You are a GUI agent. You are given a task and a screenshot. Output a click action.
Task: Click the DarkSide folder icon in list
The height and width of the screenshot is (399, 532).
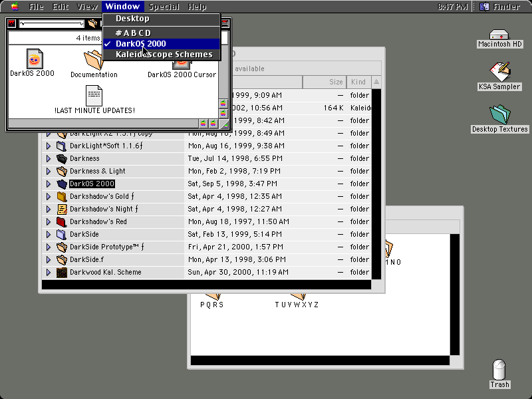pos(61,234)
